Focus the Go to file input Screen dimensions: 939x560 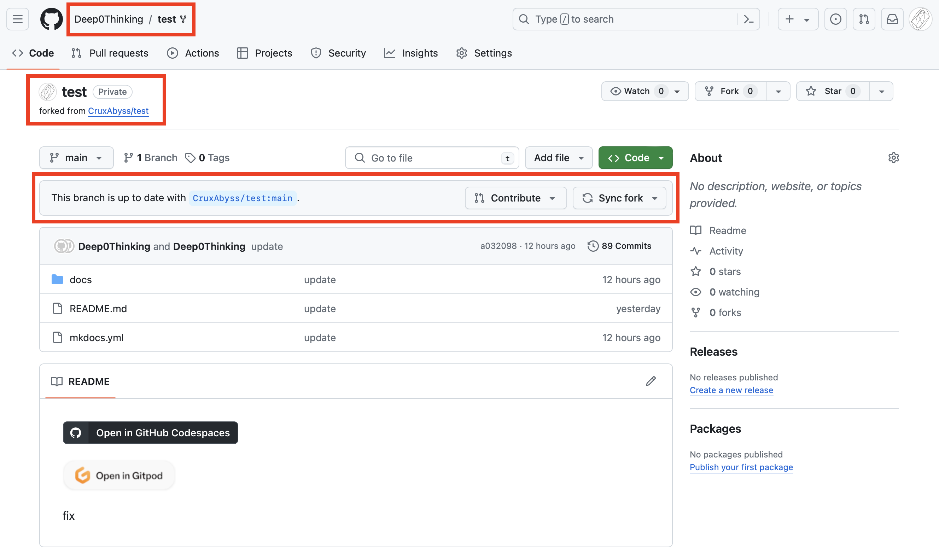[432, 158]
